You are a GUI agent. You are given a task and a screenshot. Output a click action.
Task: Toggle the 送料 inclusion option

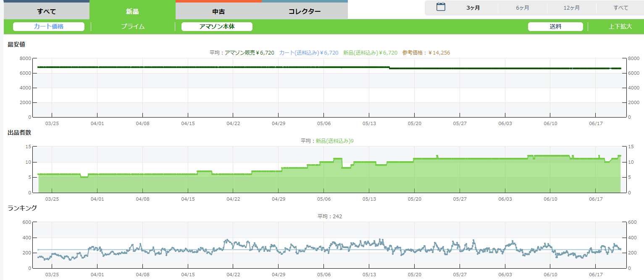click(555, 26)
